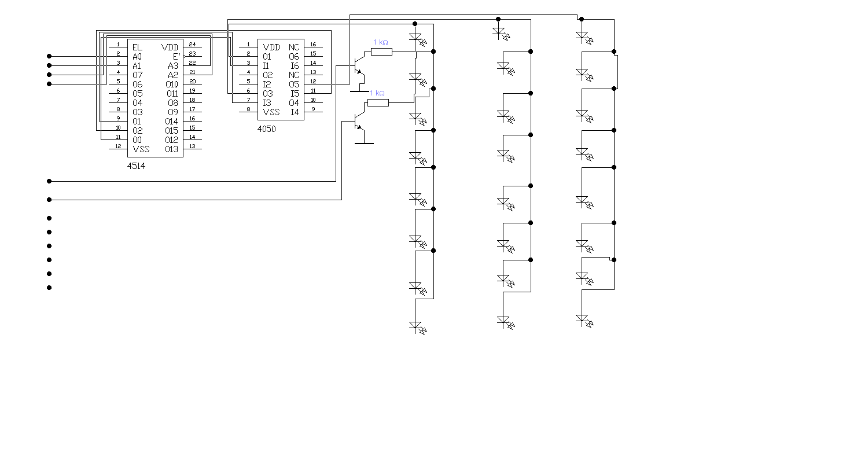
Task: Click the bottom LED in the leftmost LED column
Action: pyautogui.click(x=416, y=326)
